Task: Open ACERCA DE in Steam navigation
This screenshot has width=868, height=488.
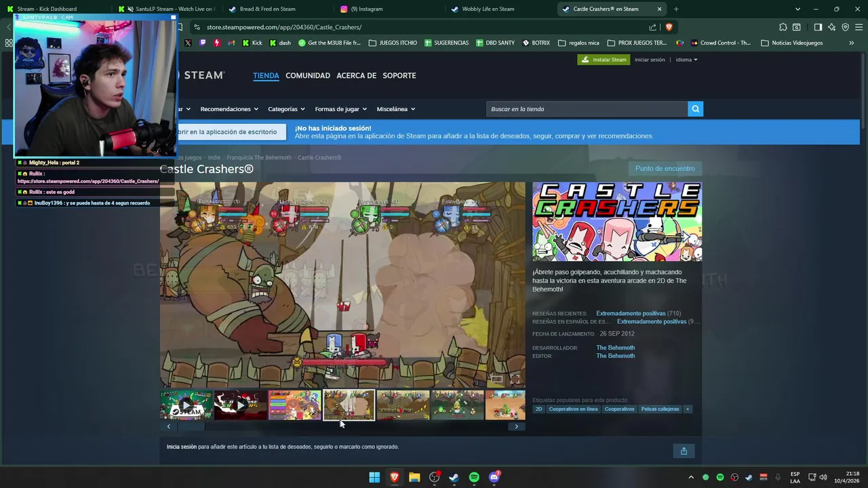Action: pos(356,75)
